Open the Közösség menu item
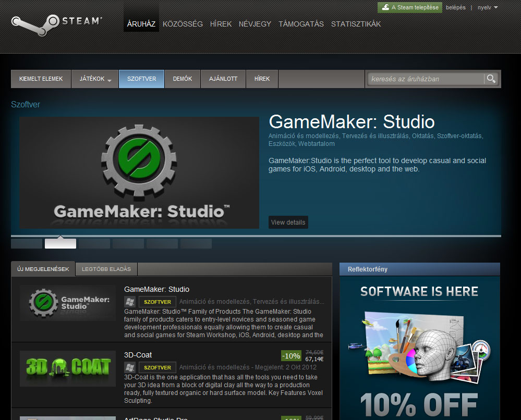 click(183, 24)
